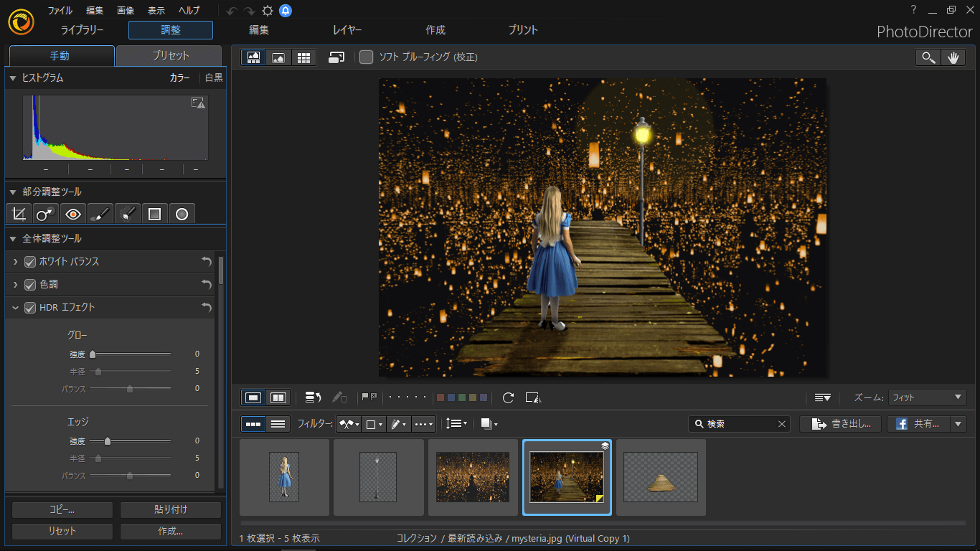Viewport: 980px width, 551px height.
Task: Click the Paste (貼り付け) button
Action: click(171, 510)
